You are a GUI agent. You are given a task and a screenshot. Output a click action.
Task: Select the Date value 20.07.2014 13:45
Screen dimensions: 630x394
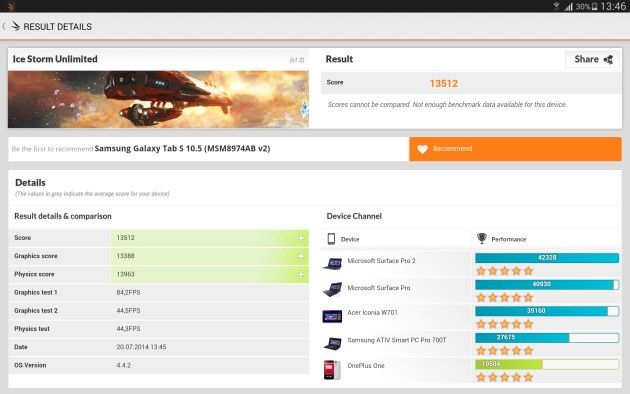click(141, 347)
